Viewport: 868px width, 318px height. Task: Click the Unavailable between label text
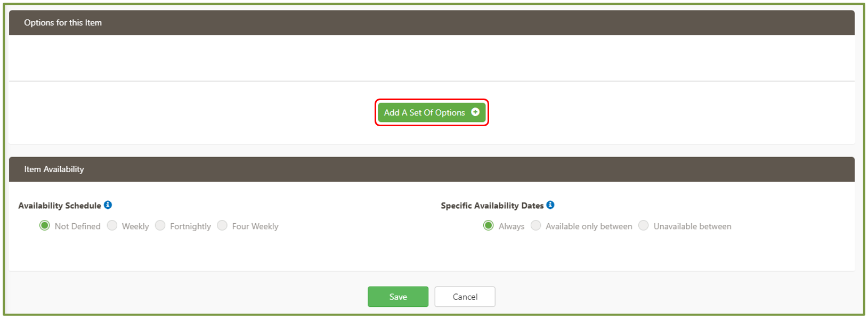coord(692,226)
